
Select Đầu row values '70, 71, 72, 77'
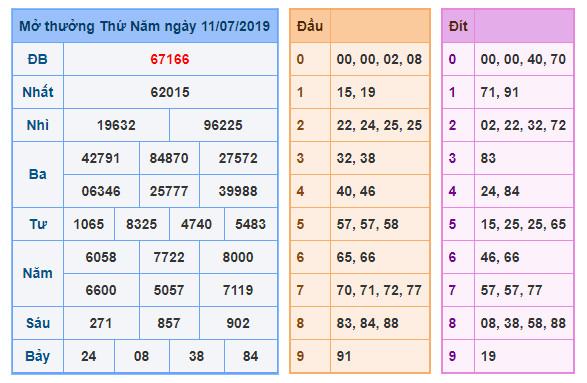click(x=379, y=290)
